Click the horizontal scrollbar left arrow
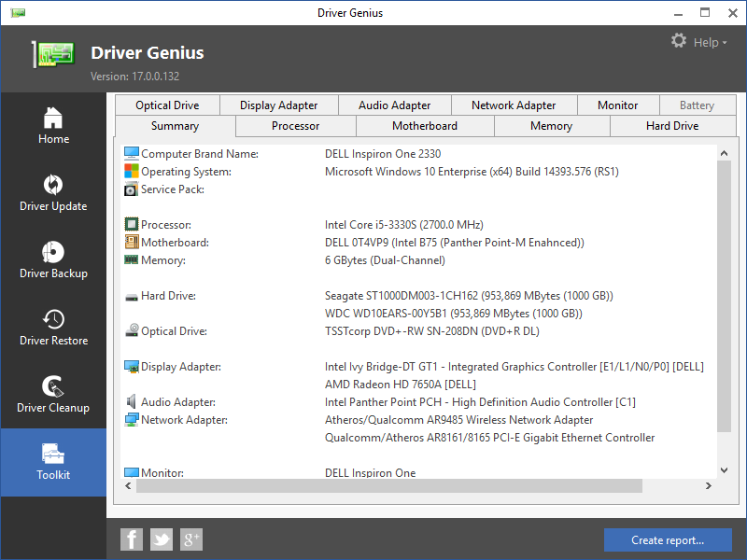 128,485
